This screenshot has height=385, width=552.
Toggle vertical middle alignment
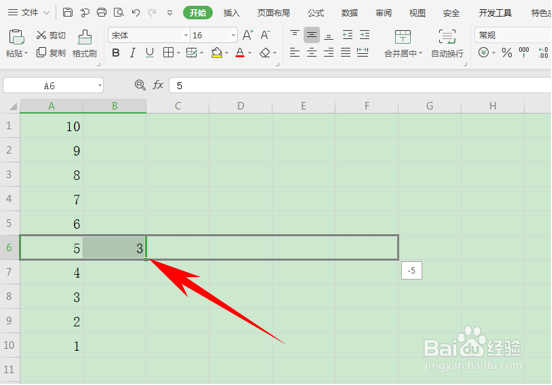pyautogui.click(x=312, y=34)
